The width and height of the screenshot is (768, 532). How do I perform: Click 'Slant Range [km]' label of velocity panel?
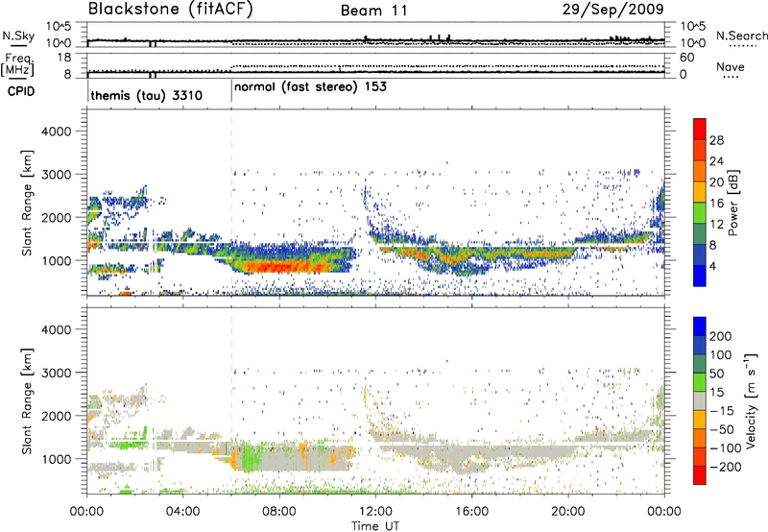point(27,400)
